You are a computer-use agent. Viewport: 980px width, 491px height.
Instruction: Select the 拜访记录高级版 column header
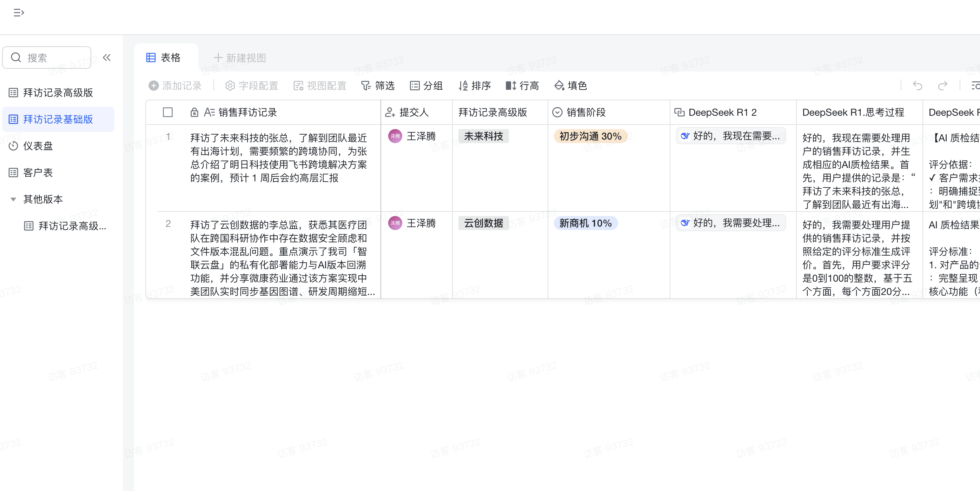coord(500,113)
